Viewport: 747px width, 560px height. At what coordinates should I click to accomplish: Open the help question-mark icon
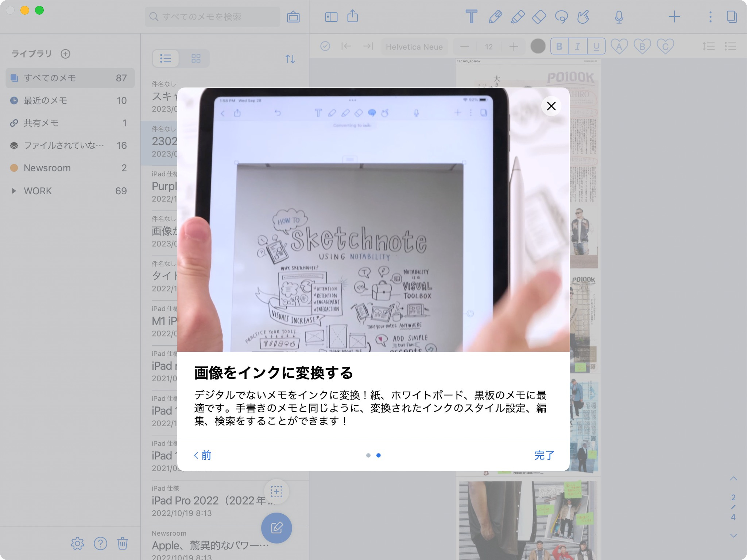100,543
